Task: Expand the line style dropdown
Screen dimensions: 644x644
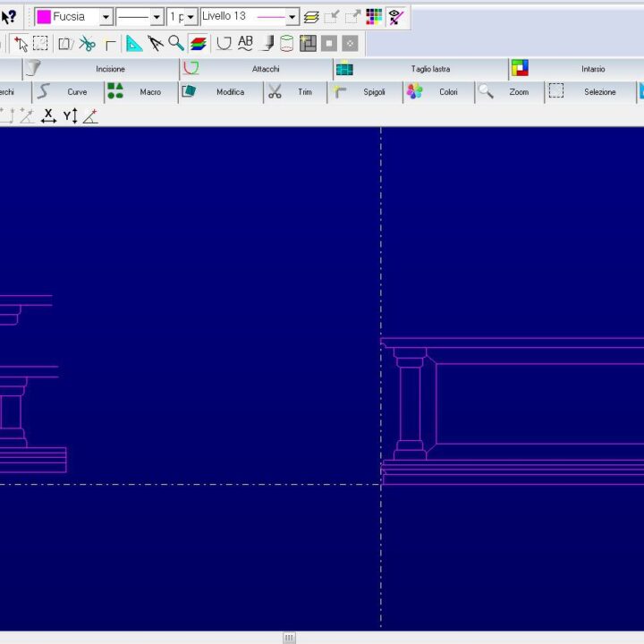Action: [x=157, y=17]
